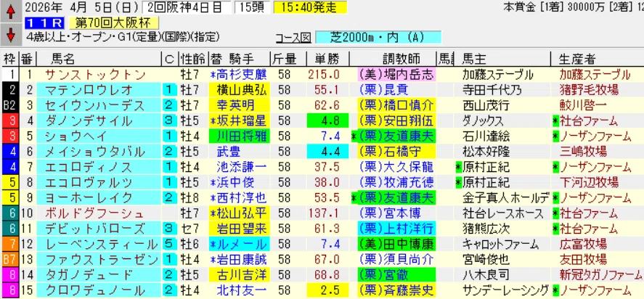Go to previous race with the up arrow
This screenshot has width=644, height=299.
pos(11,11)
